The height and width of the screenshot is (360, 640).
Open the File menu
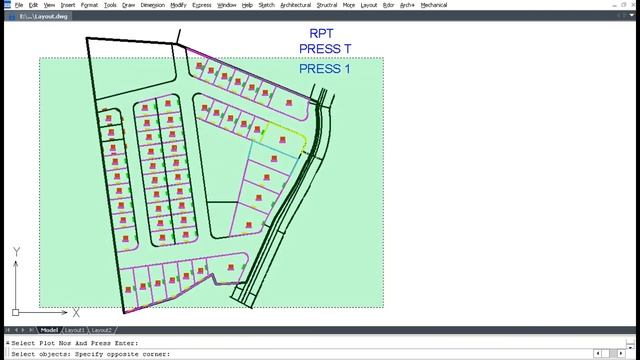pos(19,5)
